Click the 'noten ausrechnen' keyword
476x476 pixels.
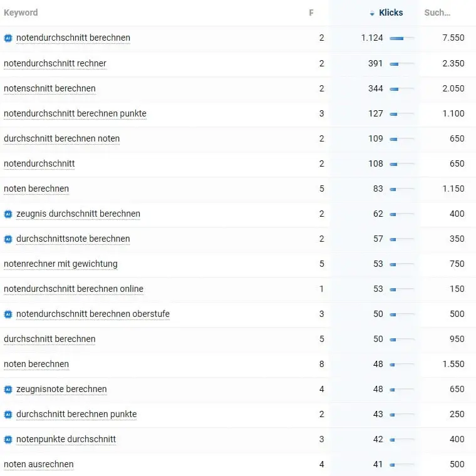point(39,464)
